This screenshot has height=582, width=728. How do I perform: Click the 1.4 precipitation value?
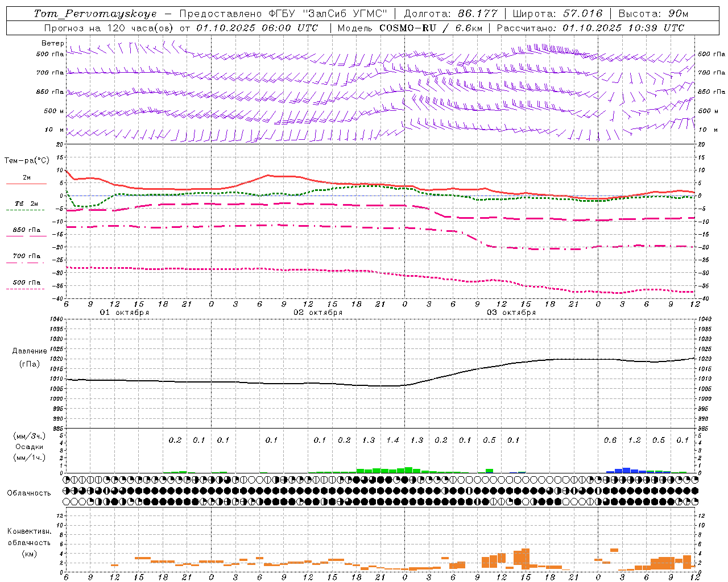[392, 440]
